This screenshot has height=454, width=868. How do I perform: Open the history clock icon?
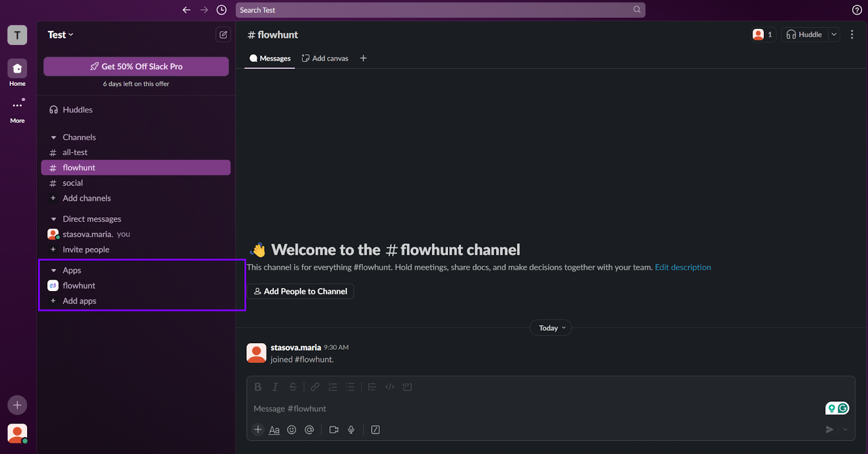pos(221,10)
